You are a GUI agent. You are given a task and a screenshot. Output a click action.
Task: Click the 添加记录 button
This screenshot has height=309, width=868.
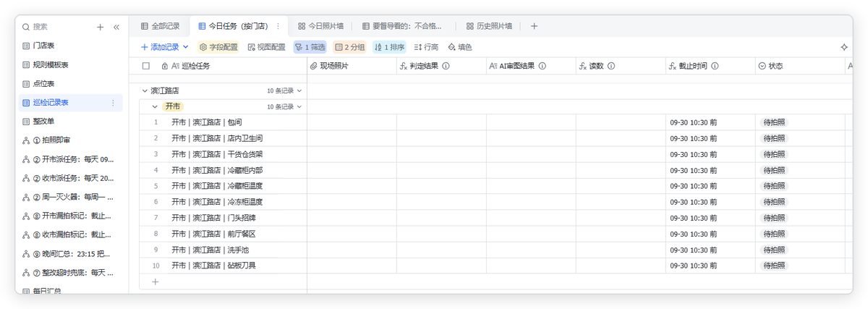[160, 47]
